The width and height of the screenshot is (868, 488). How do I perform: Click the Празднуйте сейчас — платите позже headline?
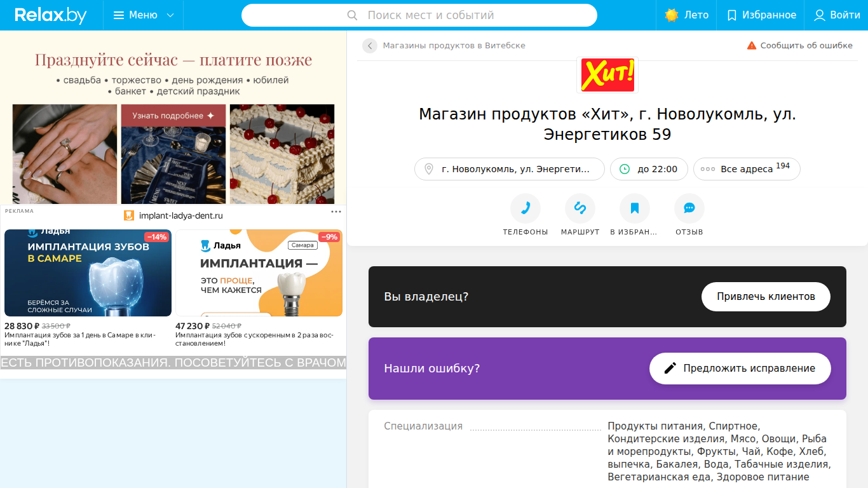pyautogui.click(x=173, y=60)
